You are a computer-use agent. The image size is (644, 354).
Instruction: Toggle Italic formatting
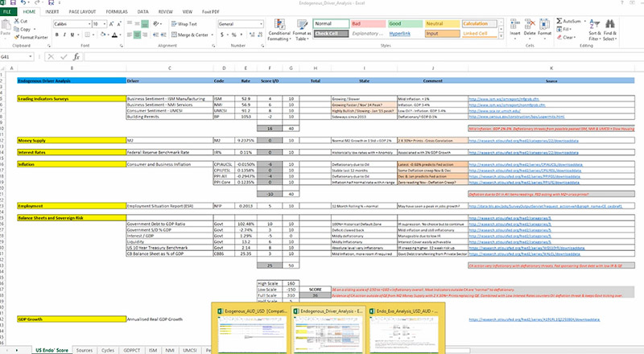(64, 35)
